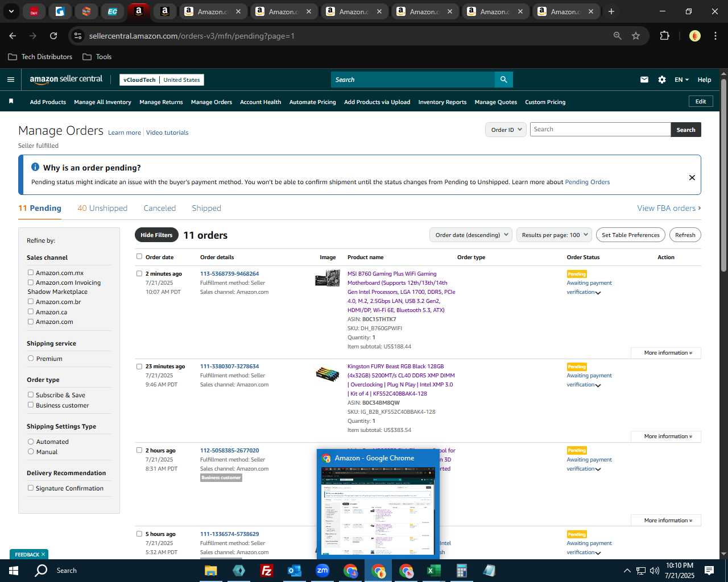Image resolution: width=728 pixels, height=582 pixels.
Task: Open a new browser tab with plus button
Action: [x=611, y=11]
